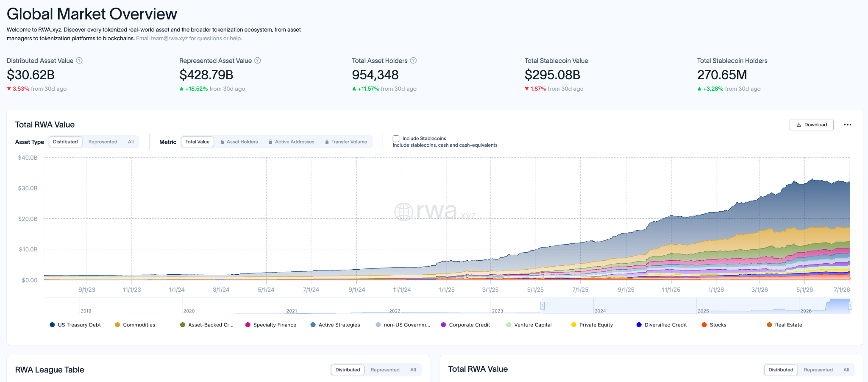Click the timeline range right handle
The height and width of the screenshot is (382, 868).
tap(850, 306)
